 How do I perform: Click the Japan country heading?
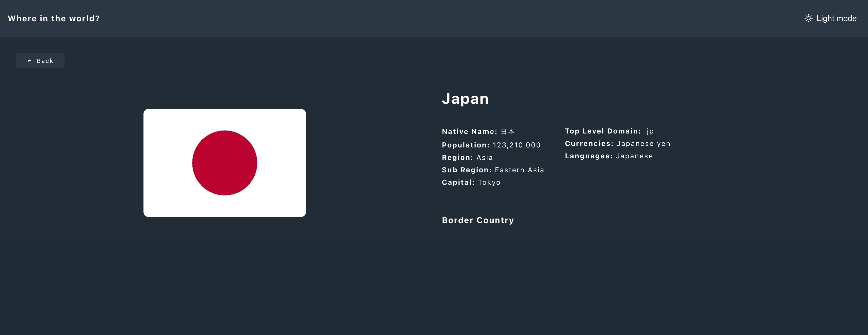[465, 98]
